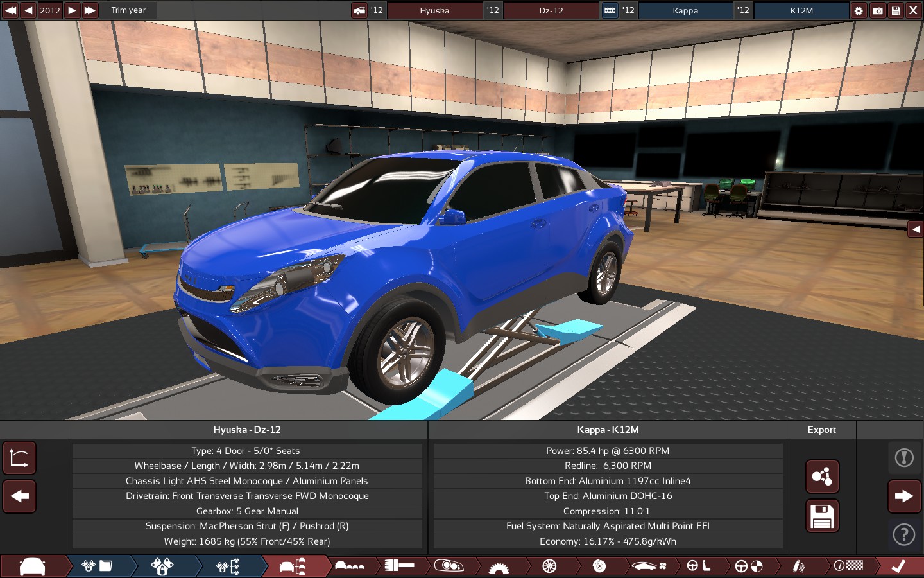Step trim year back one year
The image size is (924, 578).
click(28, 10)
